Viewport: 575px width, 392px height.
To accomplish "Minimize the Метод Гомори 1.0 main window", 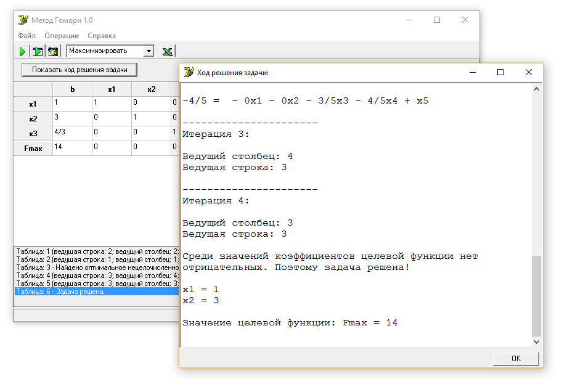I will tap(409, 20).
